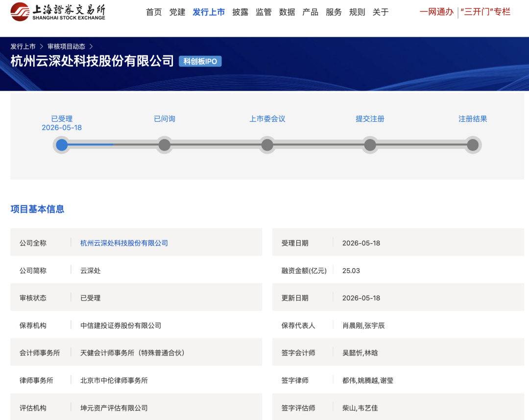
Task: Click the 已问询 stage label
Action: (x=164, y=118)
